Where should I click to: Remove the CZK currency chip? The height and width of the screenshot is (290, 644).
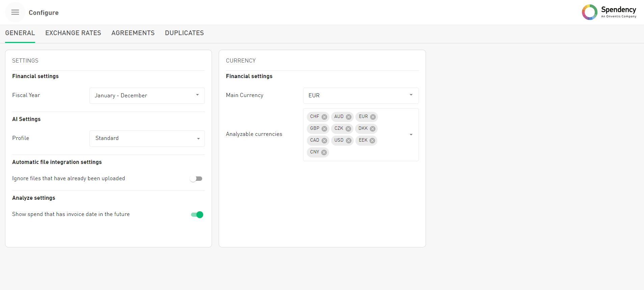348,129
